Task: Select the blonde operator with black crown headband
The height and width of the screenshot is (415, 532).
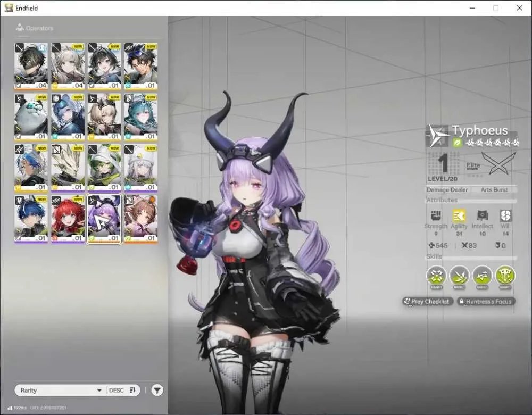Action: click(104, 117)
